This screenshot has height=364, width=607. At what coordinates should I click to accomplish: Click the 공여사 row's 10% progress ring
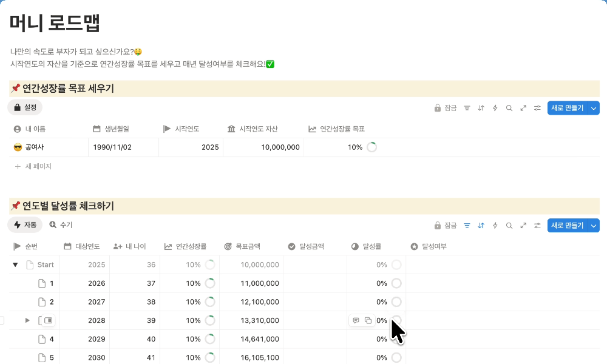pos(371,147)
